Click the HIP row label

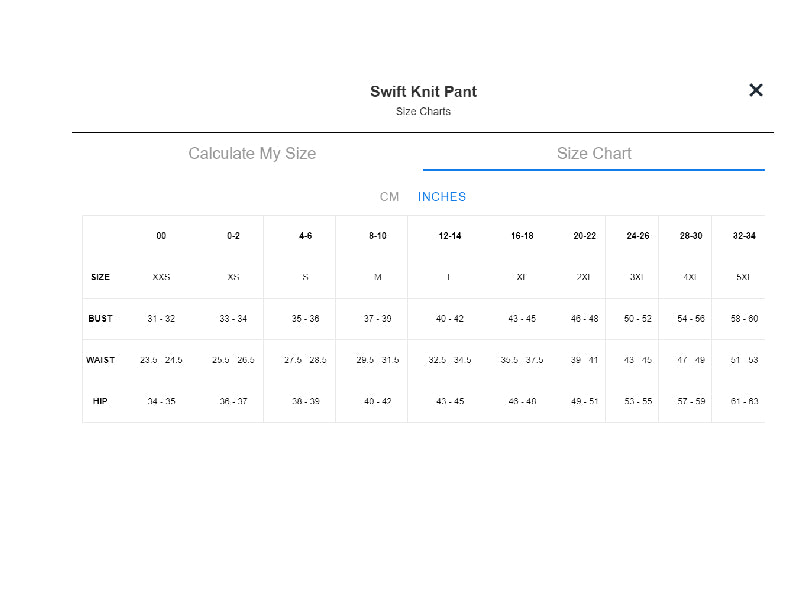click(x=100, y=401)
